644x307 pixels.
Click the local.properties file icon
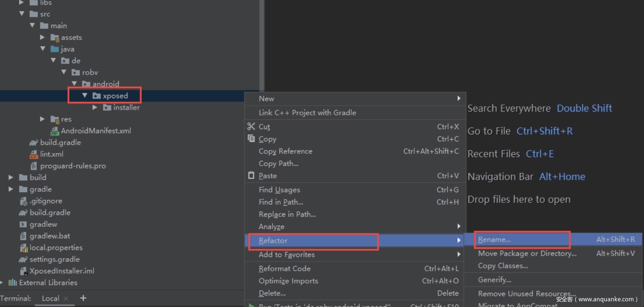pos(24,248)
